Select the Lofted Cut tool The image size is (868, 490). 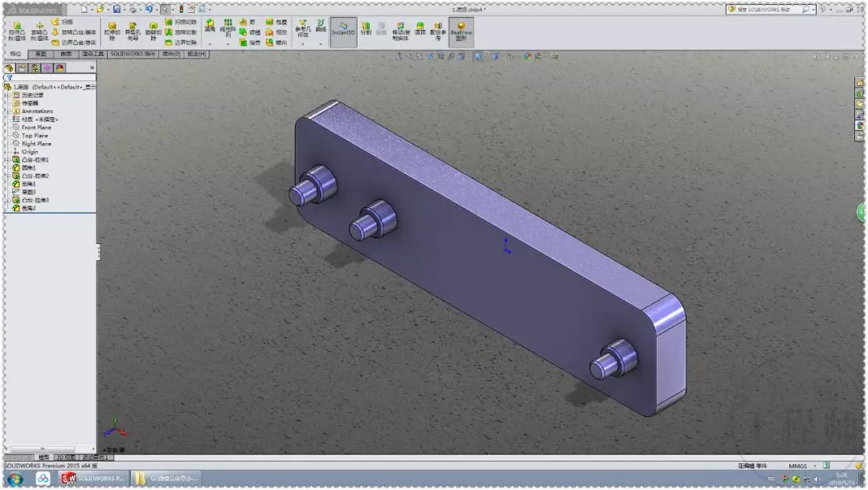(x=181, y=32)
